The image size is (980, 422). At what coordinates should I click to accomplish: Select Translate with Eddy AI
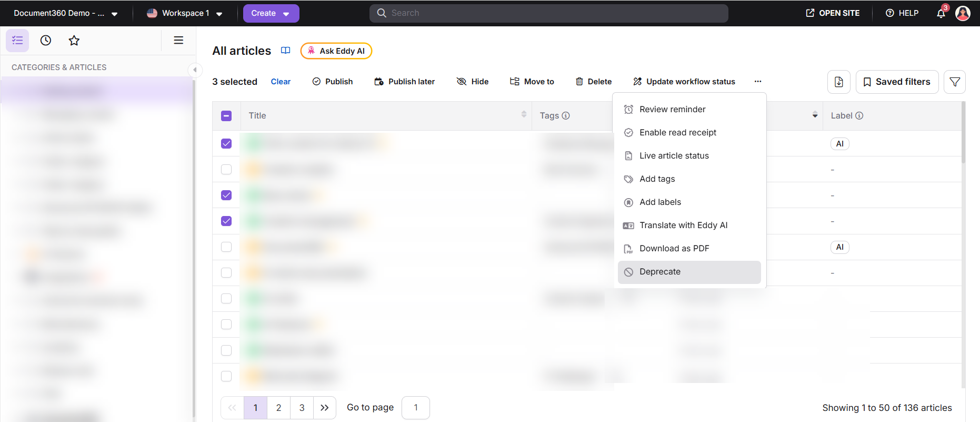[x=689, y=225]
